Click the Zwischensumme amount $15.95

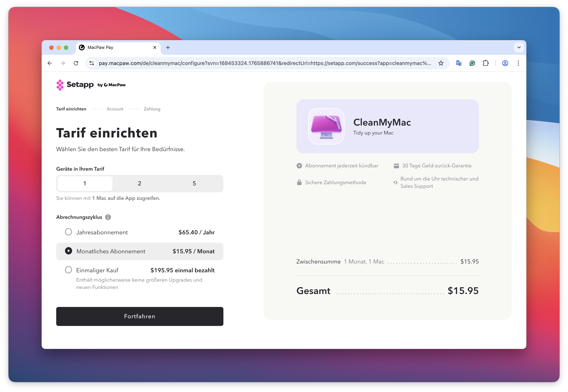(469, 262)
